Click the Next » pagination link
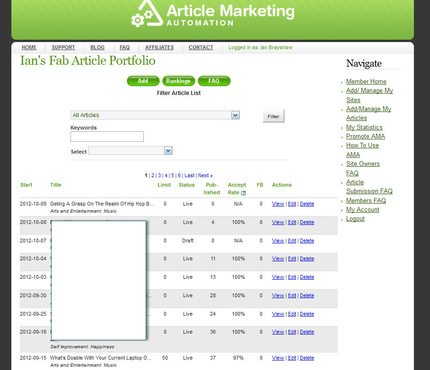430x370 pixels. [205, 175]
